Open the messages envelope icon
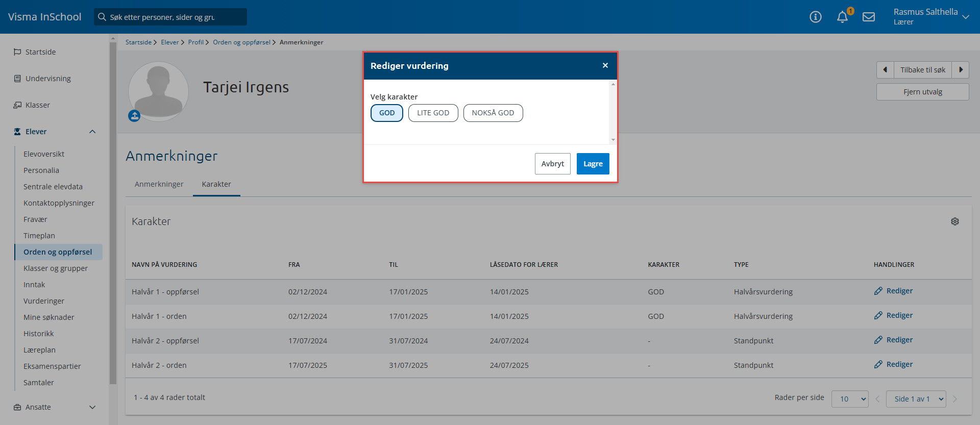The height and width of the screenshot is (425, 980). [x=869, y=17]
